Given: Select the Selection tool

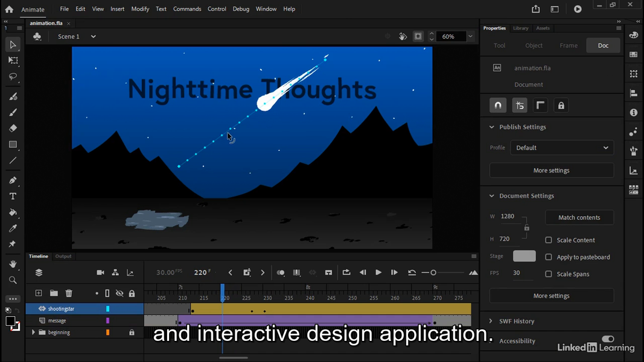Looking at the screenshot, I should (13, 44).
